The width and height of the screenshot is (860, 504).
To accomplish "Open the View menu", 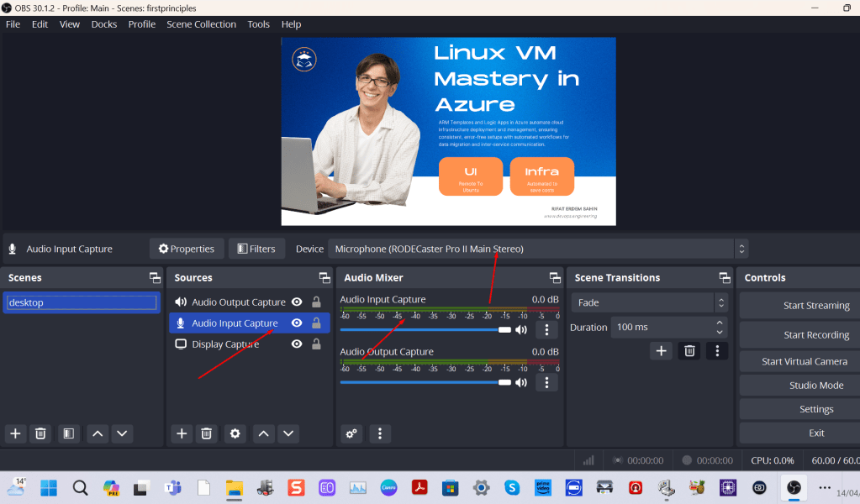I will point(70,24).
